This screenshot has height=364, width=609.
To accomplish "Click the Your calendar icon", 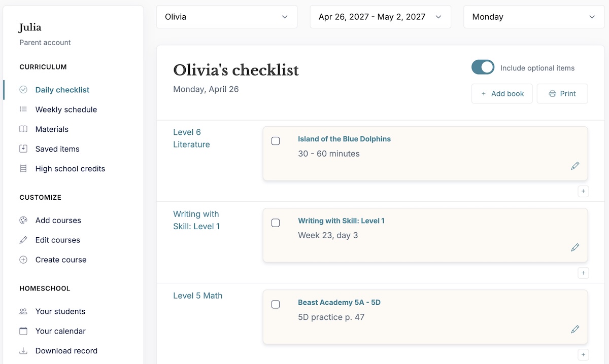I will pos(23,332).
